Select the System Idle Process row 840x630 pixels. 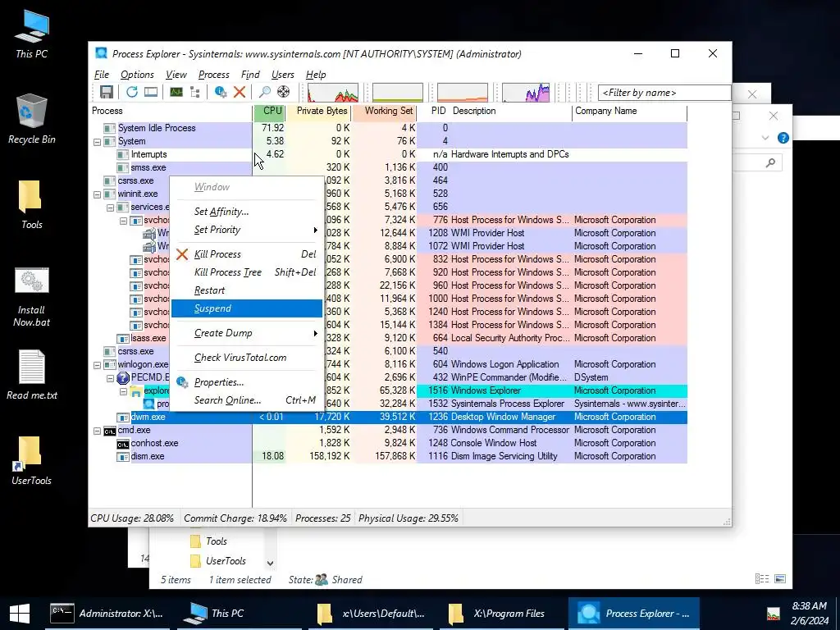tap(388, 128)
